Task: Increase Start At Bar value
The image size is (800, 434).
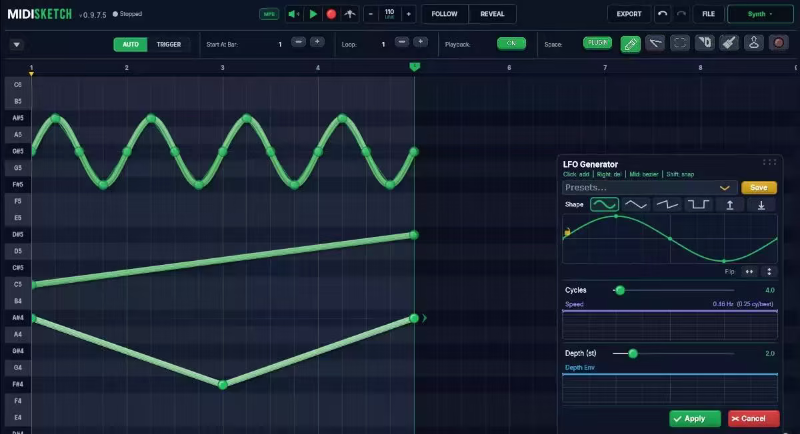Action: pos(317,42)
